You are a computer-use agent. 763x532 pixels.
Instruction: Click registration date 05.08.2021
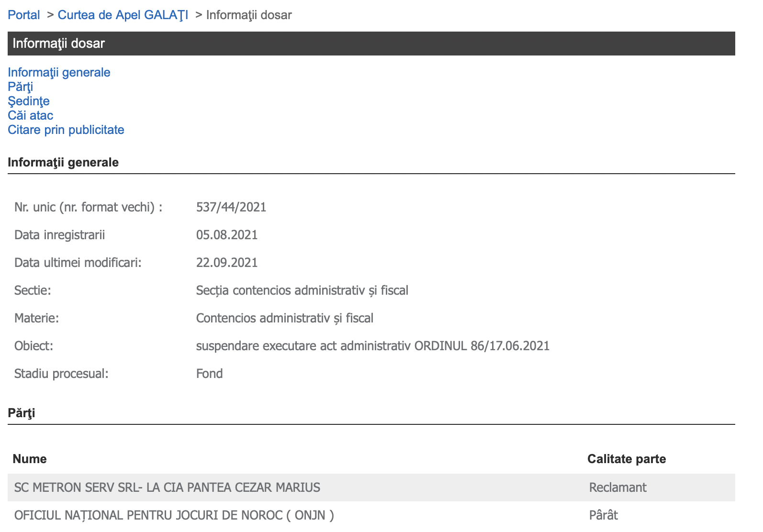227,235
